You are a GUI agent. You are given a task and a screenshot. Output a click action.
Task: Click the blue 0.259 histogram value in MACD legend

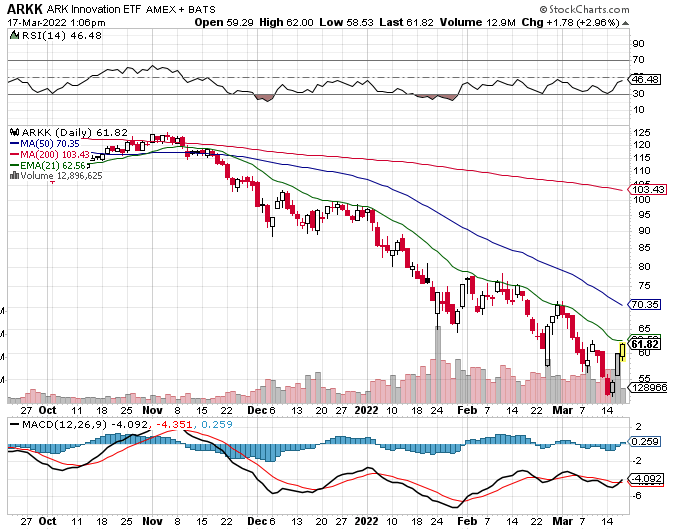pyautogui.click(x=217, y=424)
